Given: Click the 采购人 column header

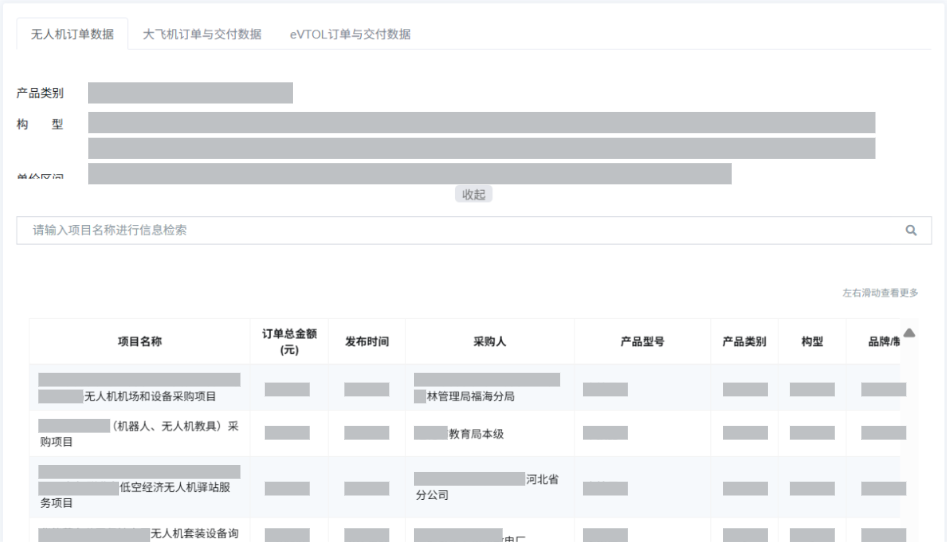Looking at the screenshot, I should [x=490, y=341].
